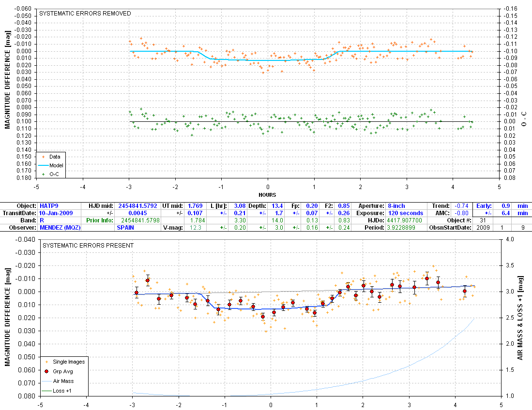Click the HOURS axis label
This screenshot has height=410, width=532.
[267, 195]
